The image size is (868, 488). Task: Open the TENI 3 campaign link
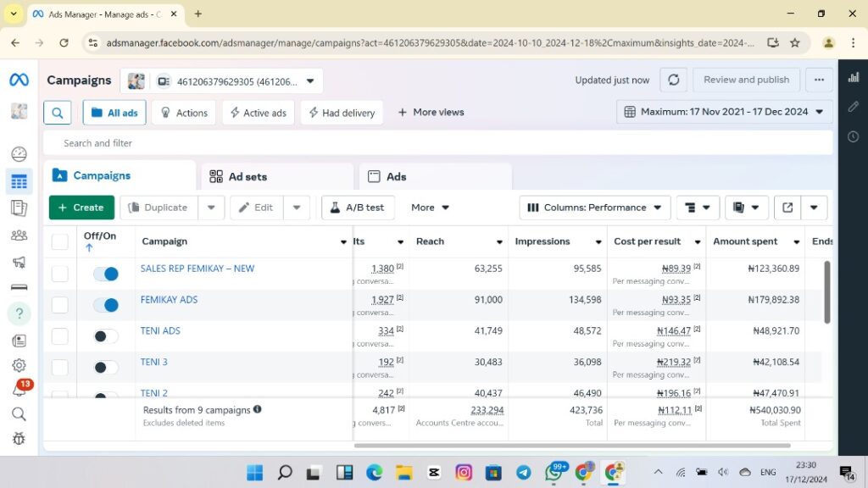pos(154,362)
